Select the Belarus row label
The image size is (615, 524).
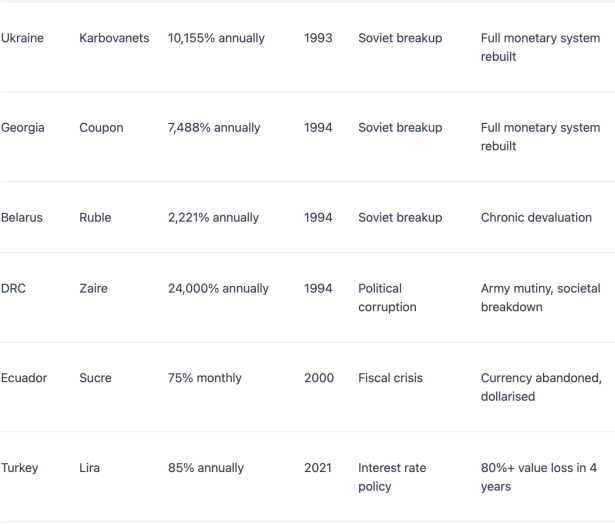22,218
